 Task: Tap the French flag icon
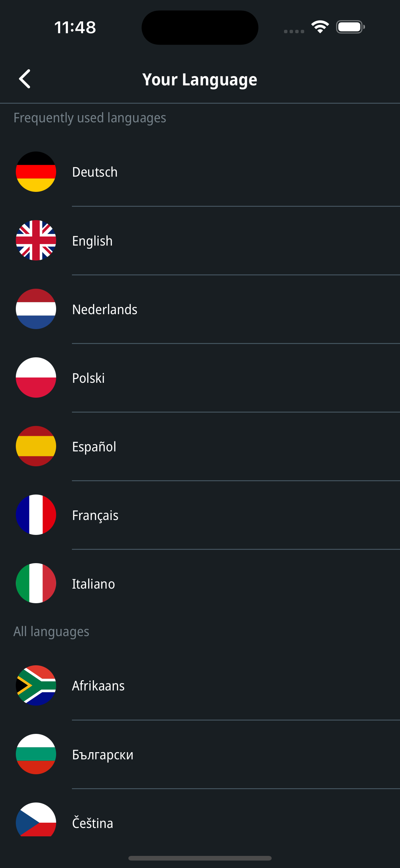point(36,514)
